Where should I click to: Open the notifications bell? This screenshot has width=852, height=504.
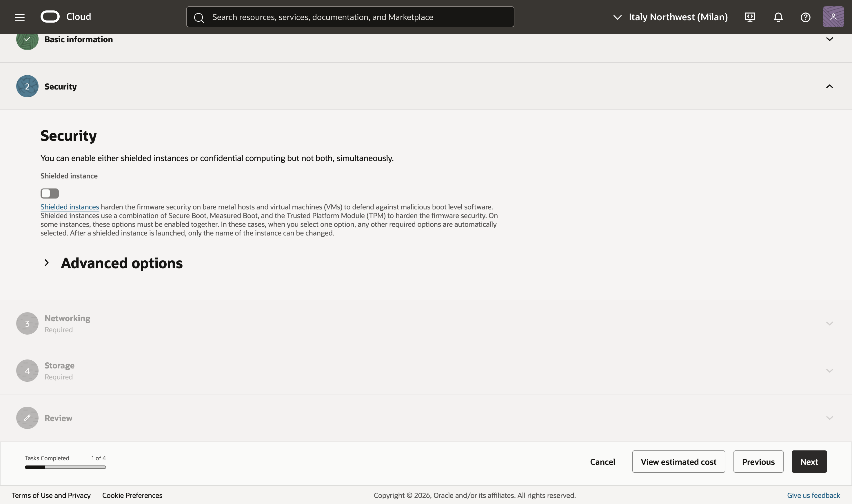778,17
